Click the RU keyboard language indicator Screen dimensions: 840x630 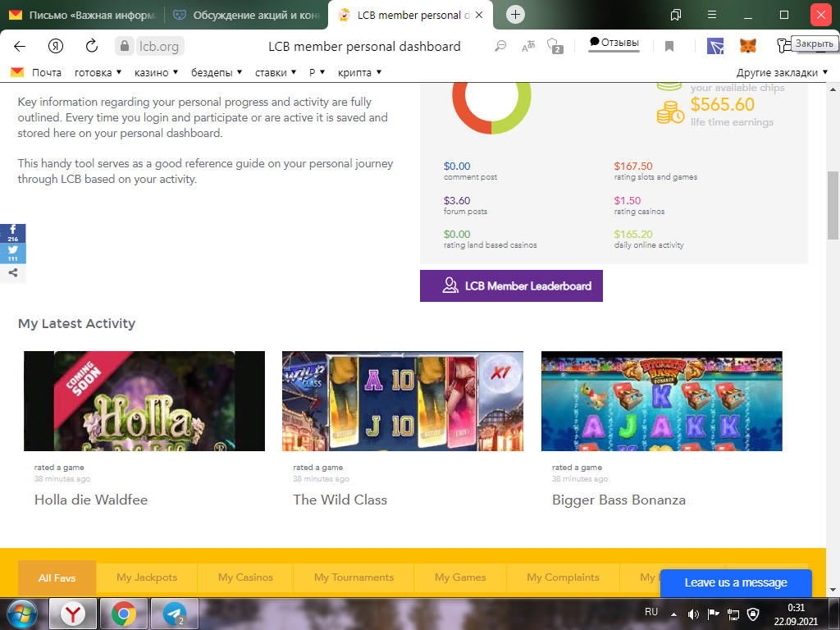[x=651, y=612]
